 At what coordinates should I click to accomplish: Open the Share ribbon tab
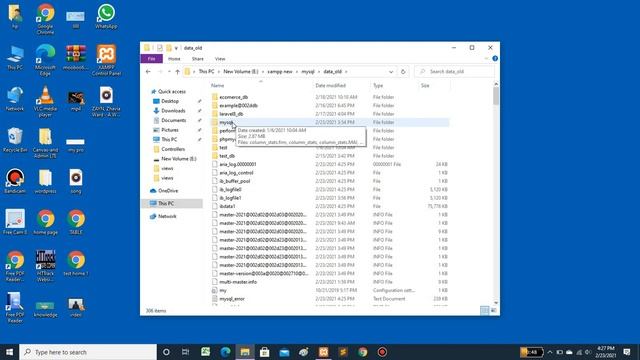(x=198, y=59)
